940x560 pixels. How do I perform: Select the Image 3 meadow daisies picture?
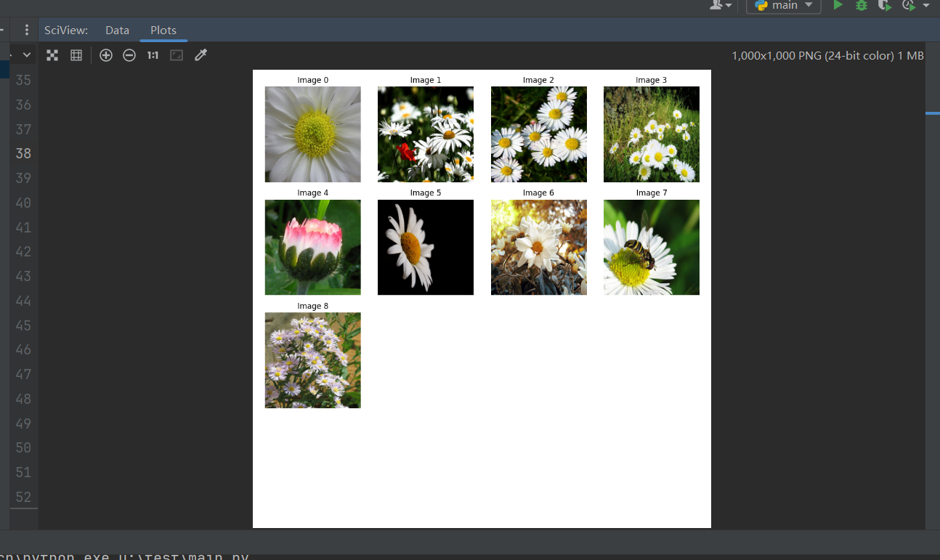[x=652, y=134]
